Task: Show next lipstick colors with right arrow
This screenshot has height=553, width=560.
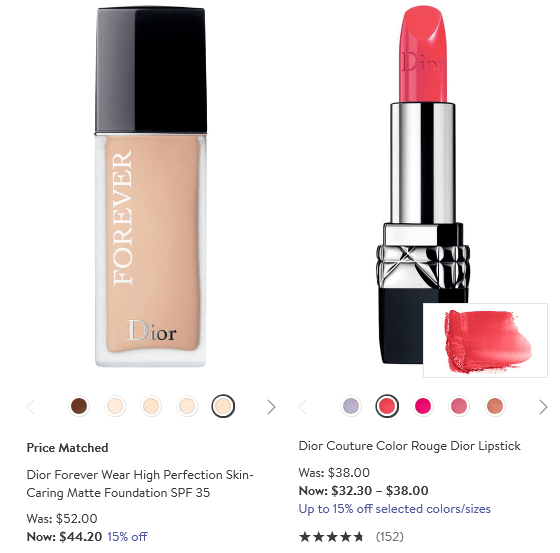Action: 543,407
